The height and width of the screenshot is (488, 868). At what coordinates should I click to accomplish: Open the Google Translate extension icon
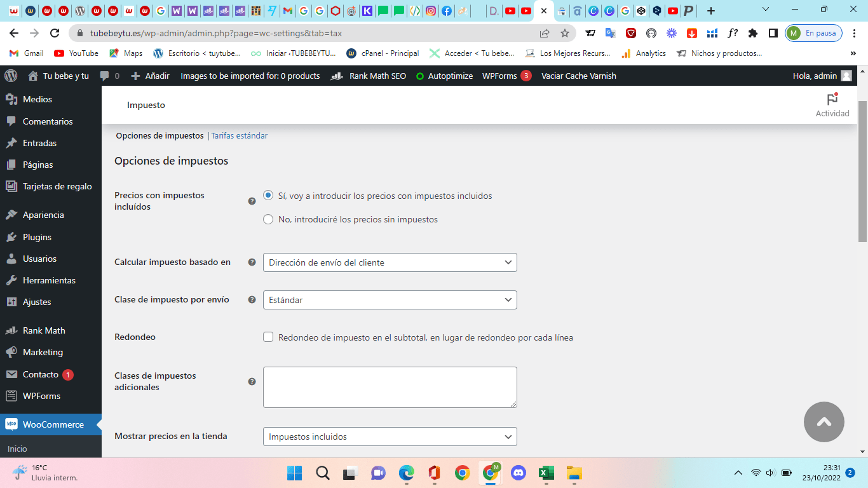coord(611,33)
